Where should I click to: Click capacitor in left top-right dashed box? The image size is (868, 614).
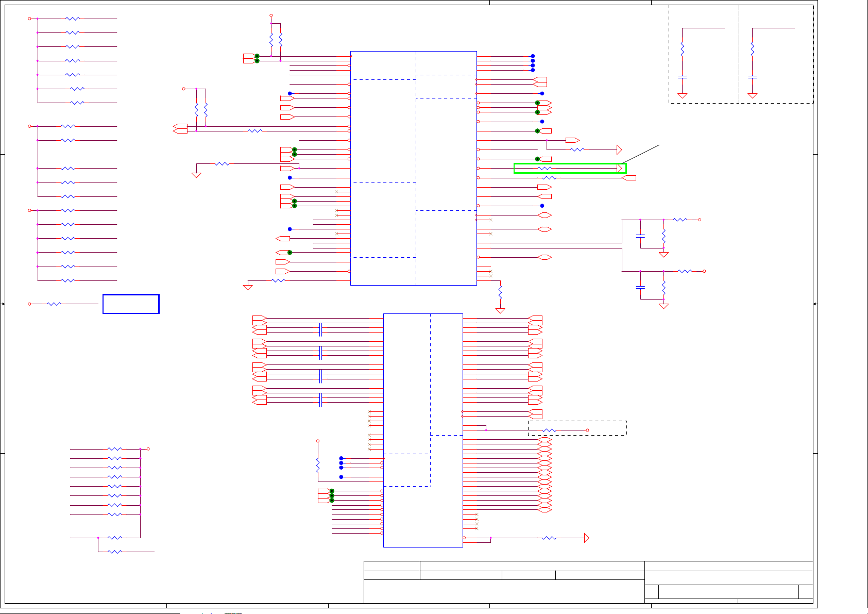682,77
